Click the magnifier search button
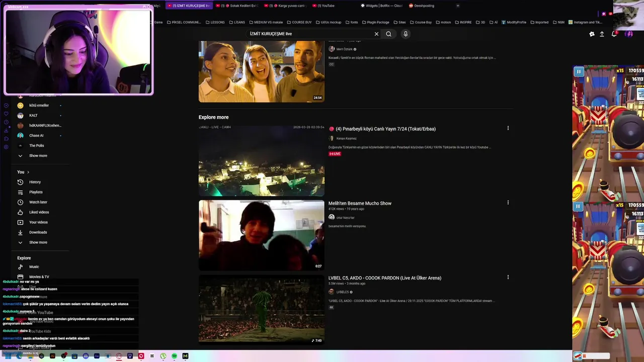The image size is (644, 362). click(388, 34)
